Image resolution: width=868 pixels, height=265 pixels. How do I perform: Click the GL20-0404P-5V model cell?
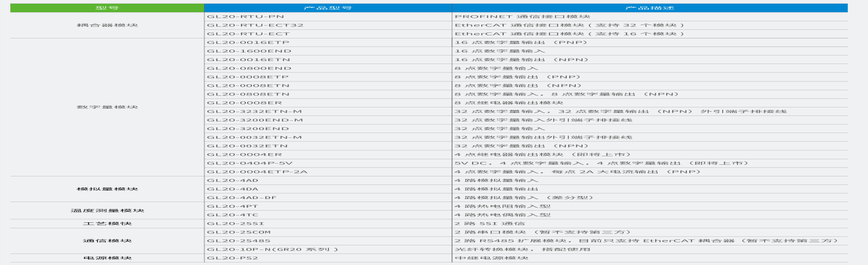click(328, 163)
